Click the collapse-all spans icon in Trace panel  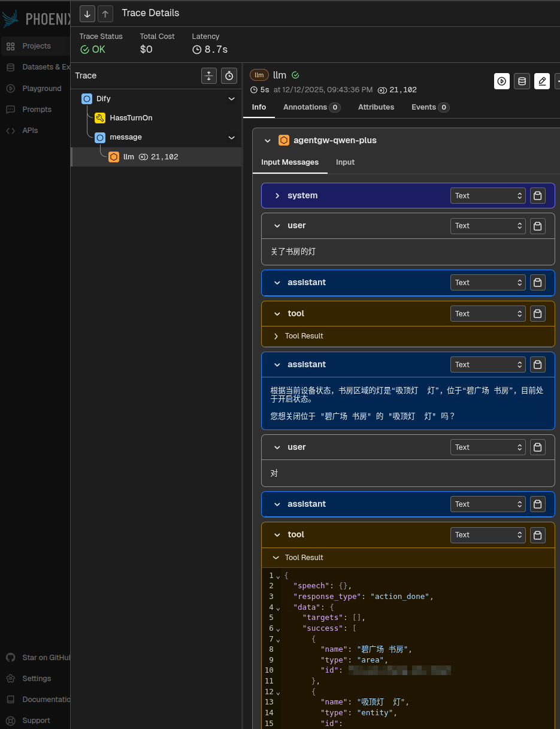(x=208, y=75)
